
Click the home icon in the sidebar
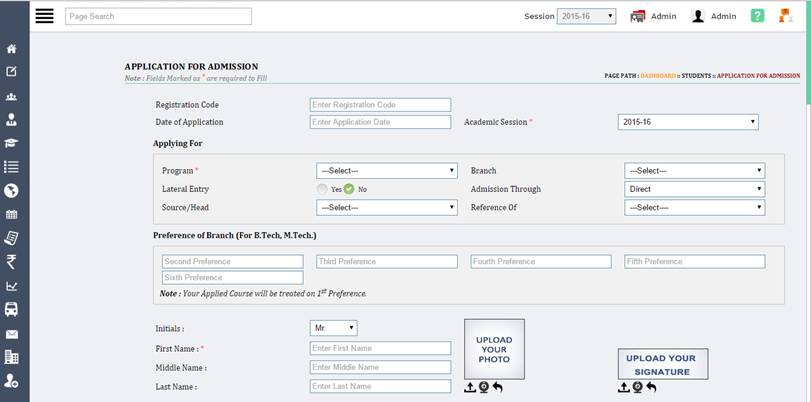pyautogui.click(x=12, y=49)
